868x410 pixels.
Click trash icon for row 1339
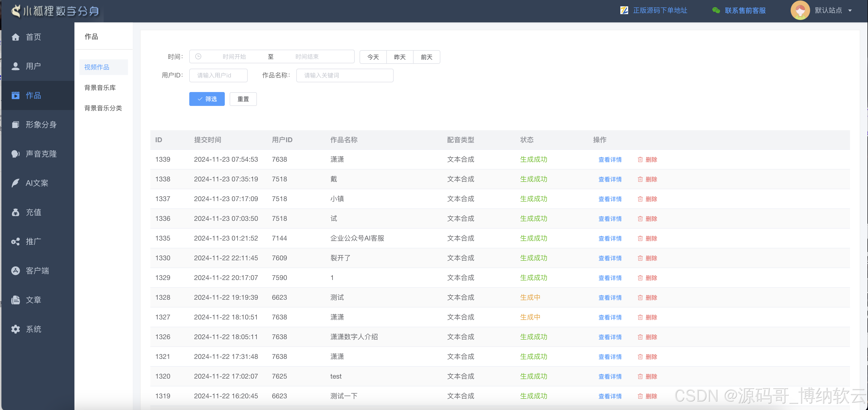(640, 159)
